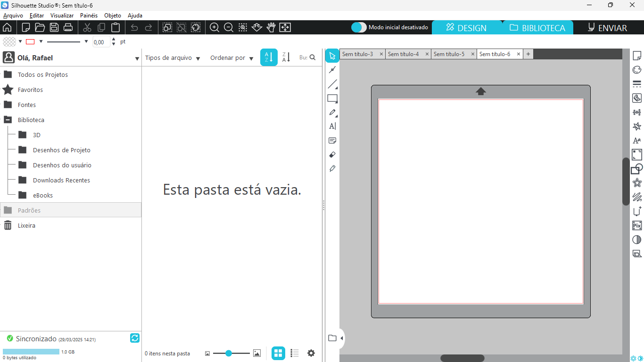Click the sync library refresh icon
The width and height of the screenshot is (644, 362).
[134, 338]
